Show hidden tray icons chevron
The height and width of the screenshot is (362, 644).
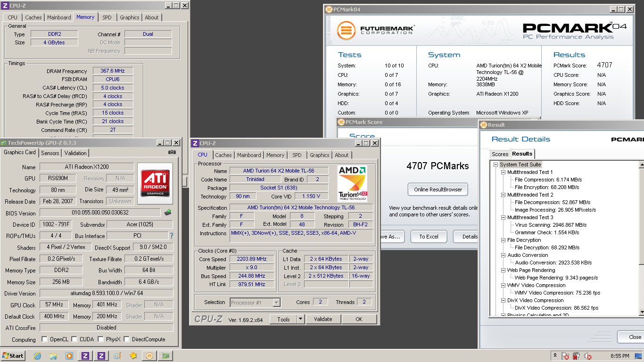click(555, 356)
